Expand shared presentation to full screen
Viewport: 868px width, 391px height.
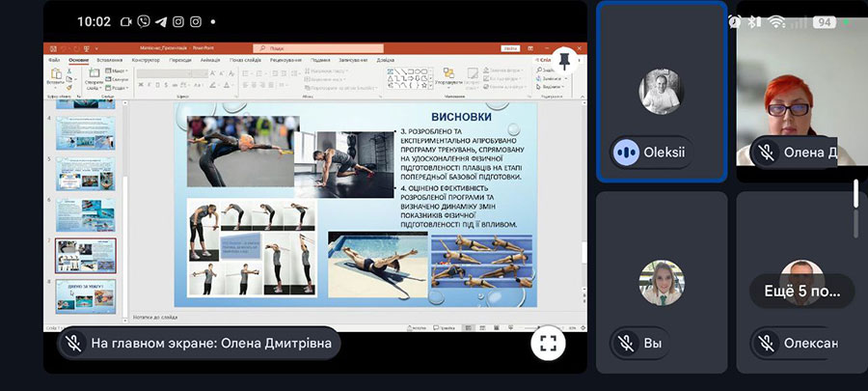(548, 343)
